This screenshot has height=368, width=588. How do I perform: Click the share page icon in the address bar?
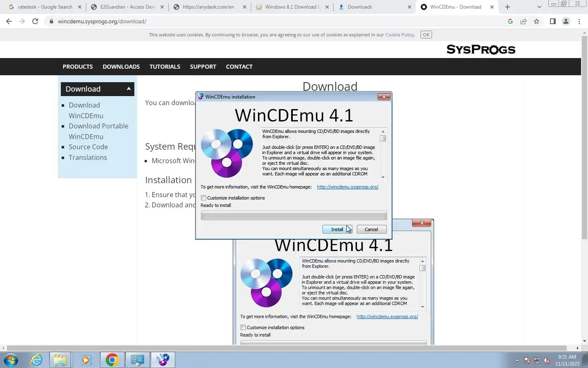click(x=523, y=21)
